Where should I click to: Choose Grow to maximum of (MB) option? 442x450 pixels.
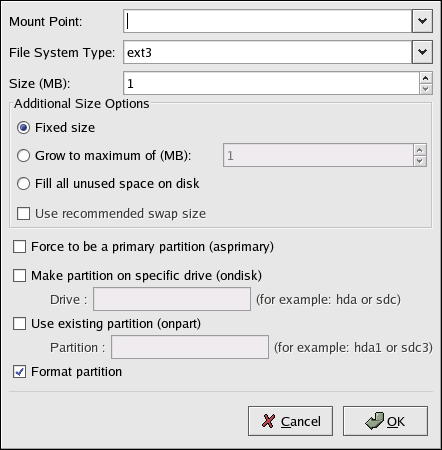[x=23, y=156]
